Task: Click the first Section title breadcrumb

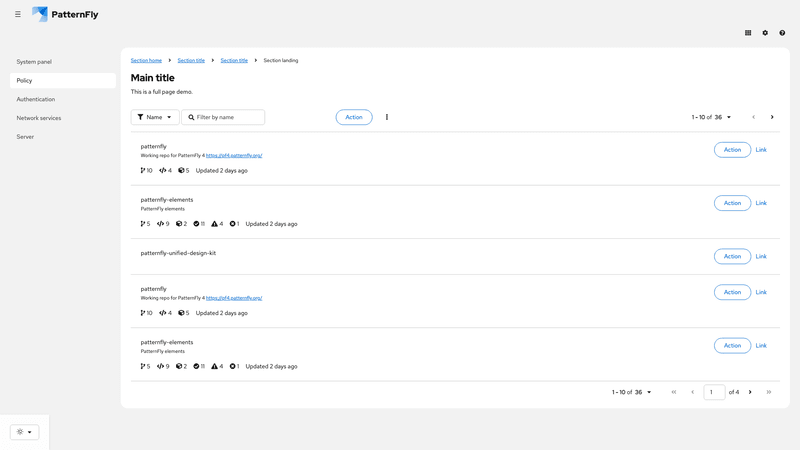Action: tap(191, 60)
